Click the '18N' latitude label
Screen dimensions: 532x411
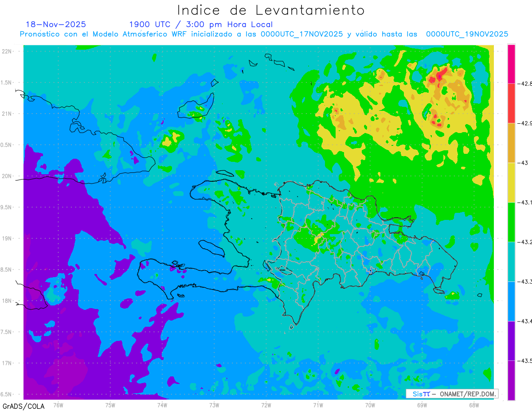click(7, 301)
